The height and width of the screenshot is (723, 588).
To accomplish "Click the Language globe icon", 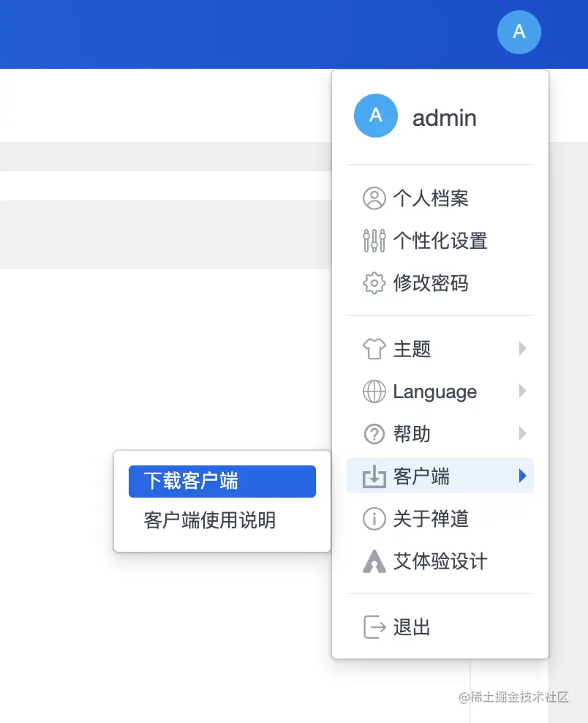I will pyautogui.click(x=374, y=392).
